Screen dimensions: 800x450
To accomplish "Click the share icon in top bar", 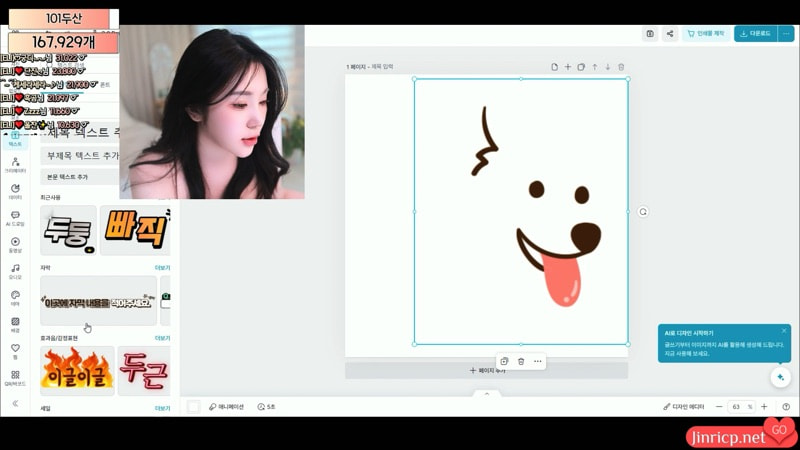I will [670, 33].
